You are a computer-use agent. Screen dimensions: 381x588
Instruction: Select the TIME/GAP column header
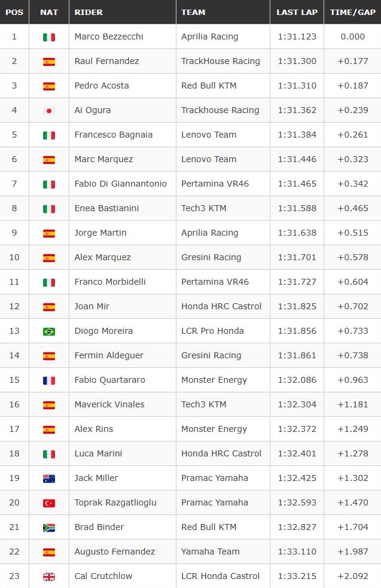pos(352,12)
